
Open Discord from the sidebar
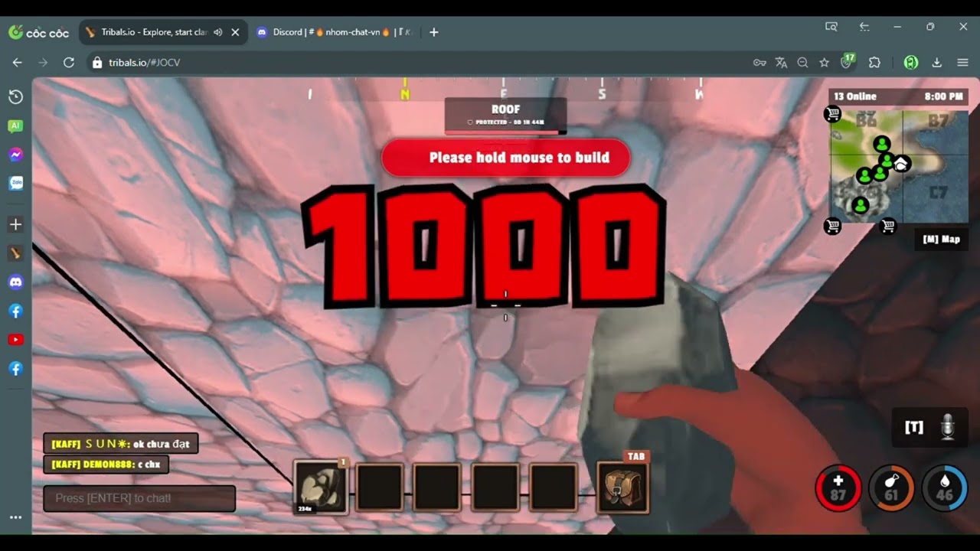click(x=15, y=282)
